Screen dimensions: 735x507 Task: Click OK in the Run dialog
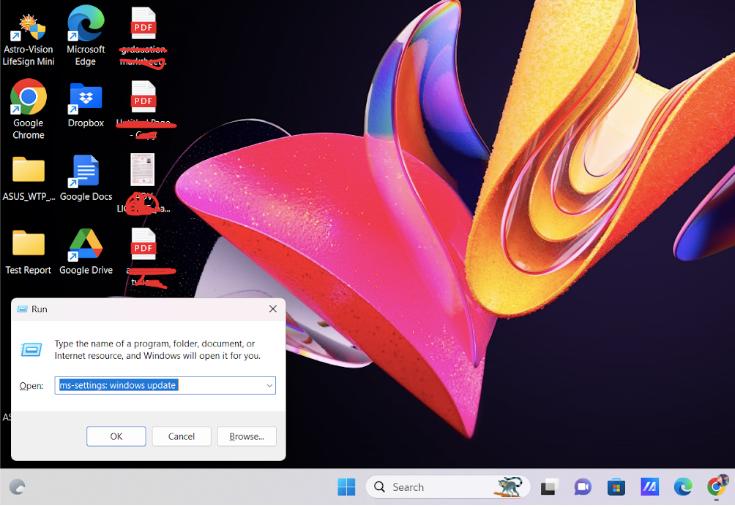pos(116,436)
